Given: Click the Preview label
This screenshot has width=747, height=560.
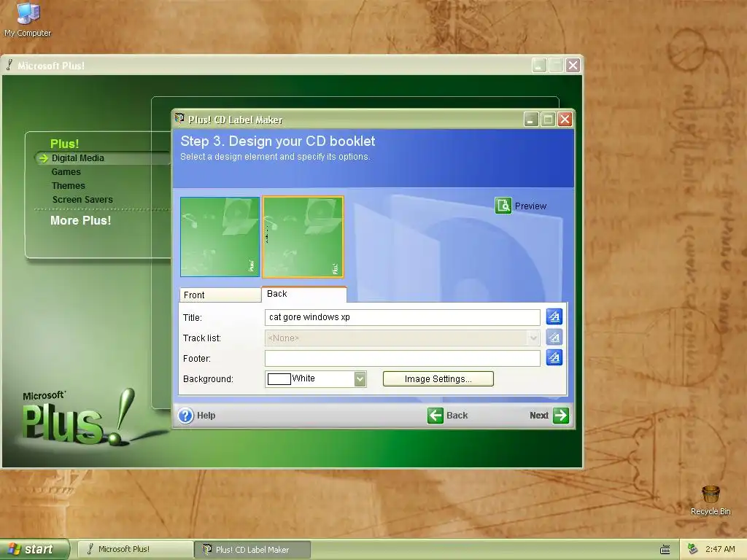Looking at the screenshot, I should coord(531,206).
